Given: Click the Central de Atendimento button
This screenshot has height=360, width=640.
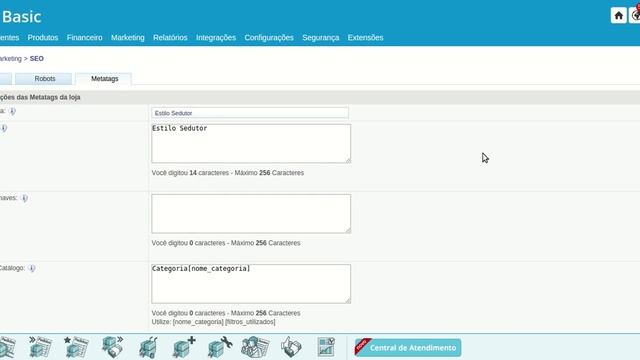Looking at the screenshot, I should [408, 348].
